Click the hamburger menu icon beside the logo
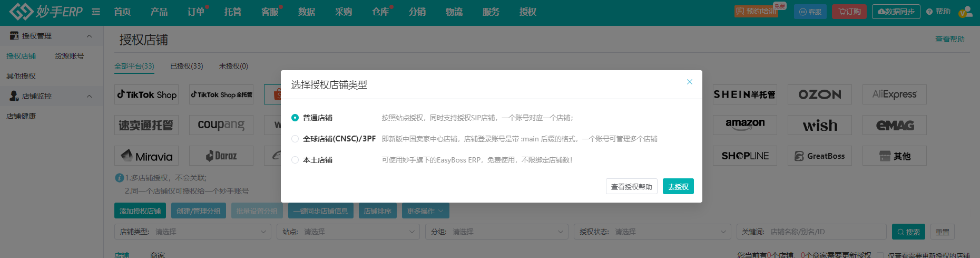 [96, 12]
